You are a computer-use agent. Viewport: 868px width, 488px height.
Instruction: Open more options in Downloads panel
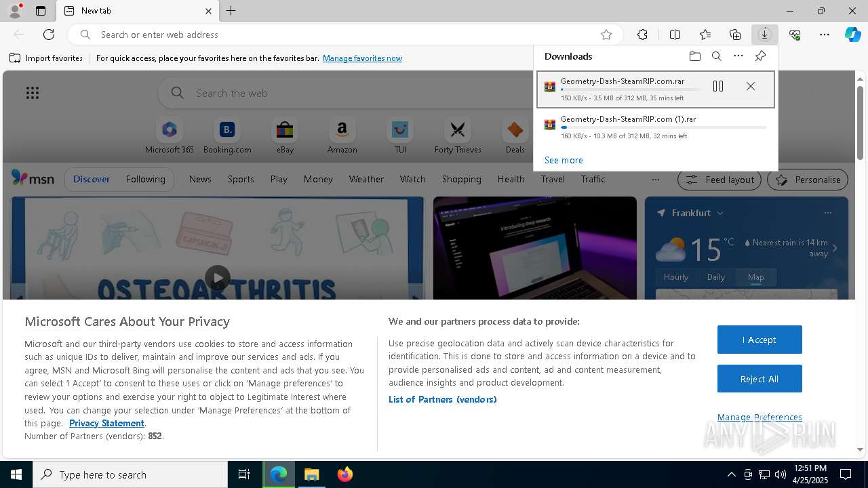click(738, 56)
